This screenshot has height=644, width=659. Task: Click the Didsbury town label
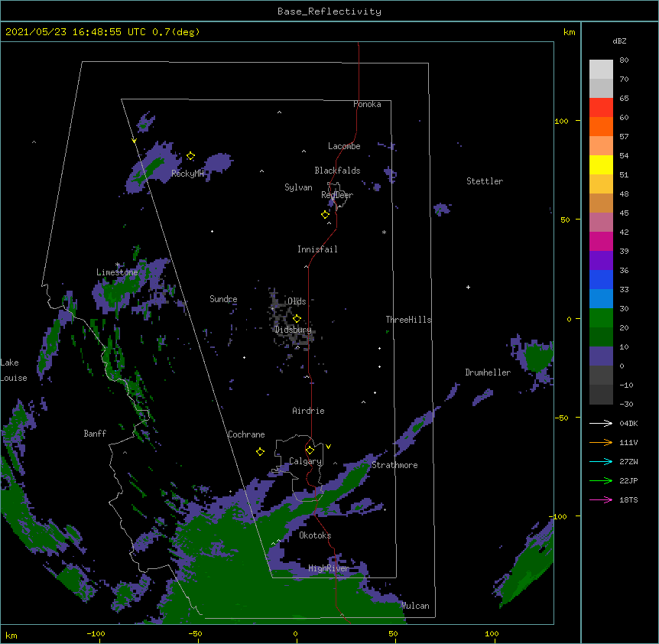tap(294, 330)
